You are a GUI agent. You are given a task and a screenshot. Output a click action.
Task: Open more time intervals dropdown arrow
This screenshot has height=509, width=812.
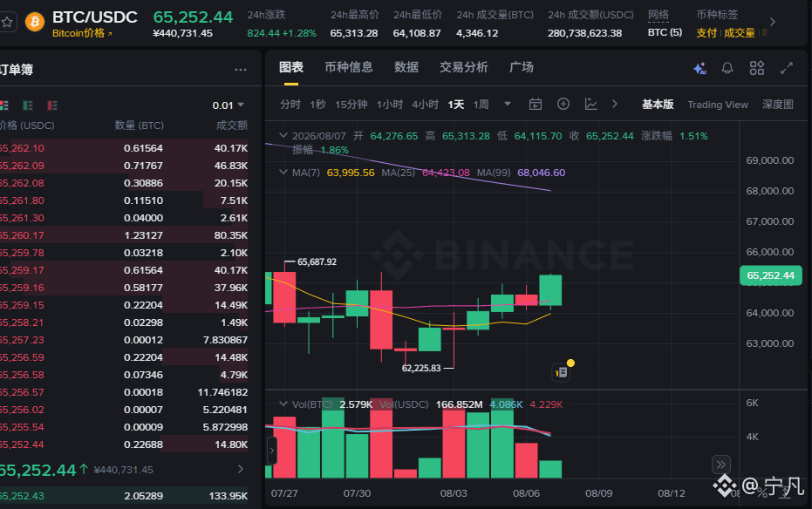(x=508, y=105)
